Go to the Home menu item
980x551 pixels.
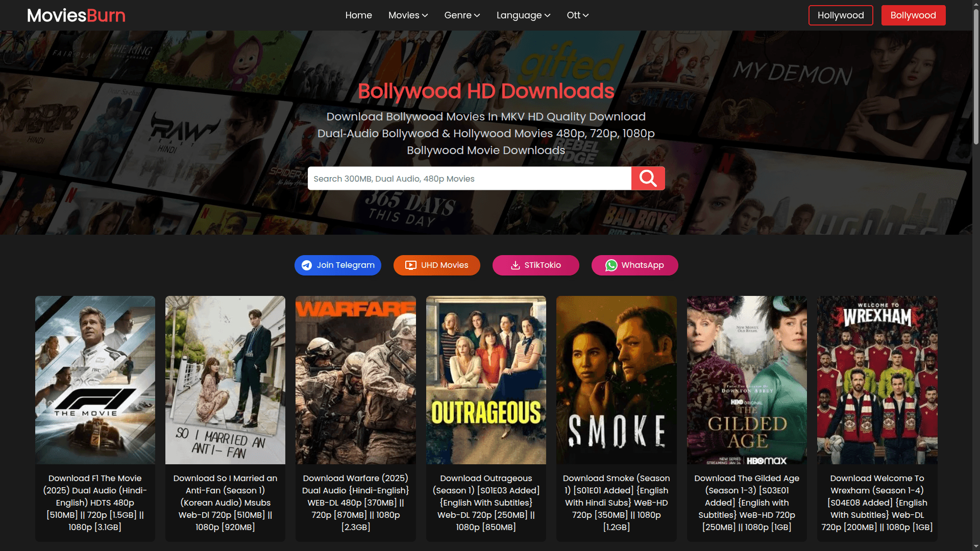coord(358,15)
